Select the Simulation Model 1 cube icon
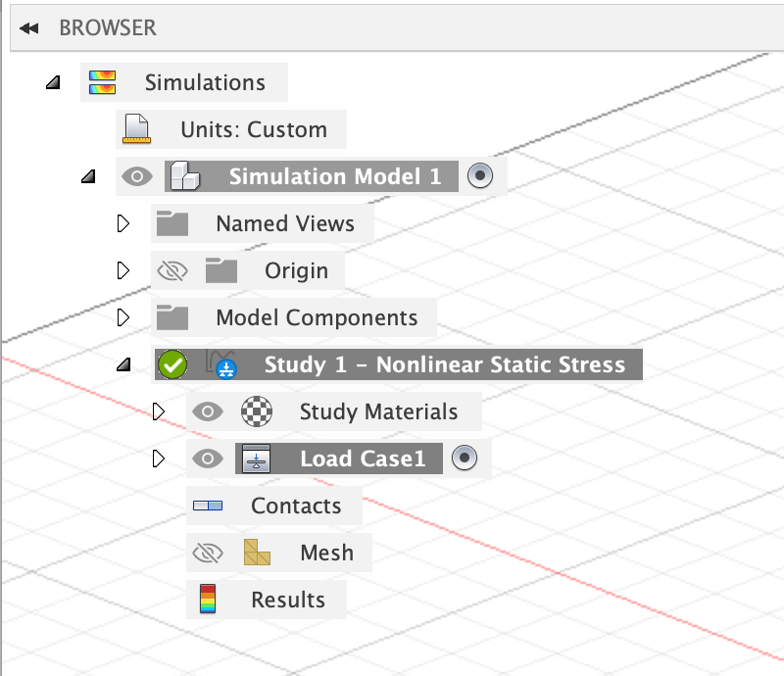 [x=188, y=176]
